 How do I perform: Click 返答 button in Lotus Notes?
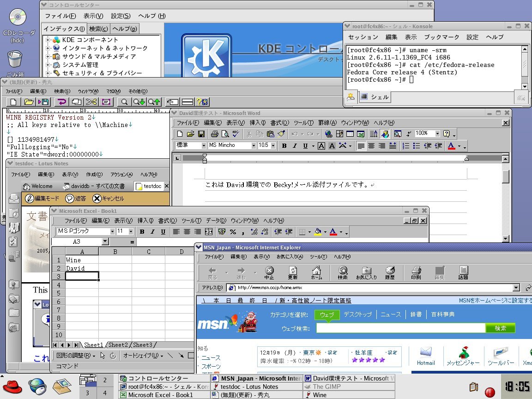click(76, 199)
